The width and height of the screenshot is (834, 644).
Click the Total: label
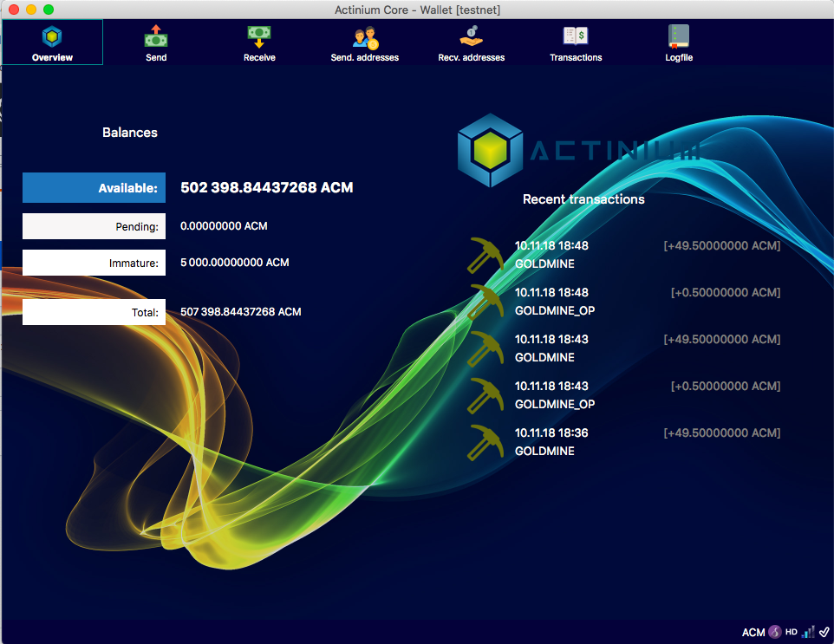point(94,312)
